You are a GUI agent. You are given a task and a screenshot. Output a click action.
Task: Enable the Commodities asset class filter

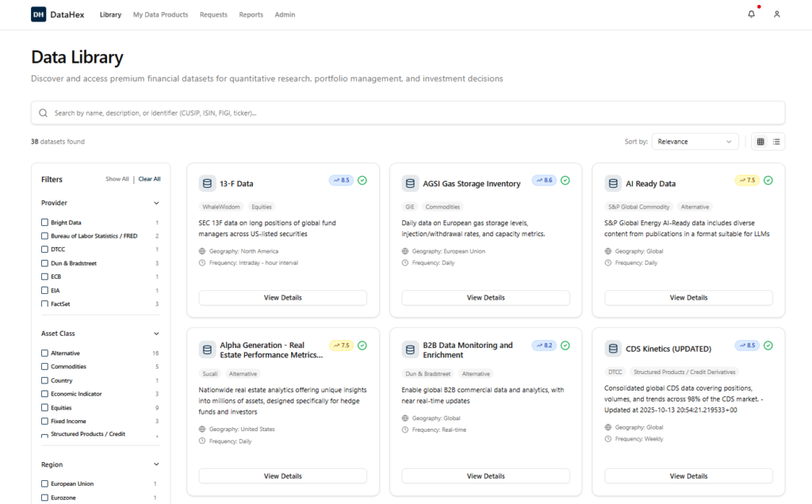[44, 366]
